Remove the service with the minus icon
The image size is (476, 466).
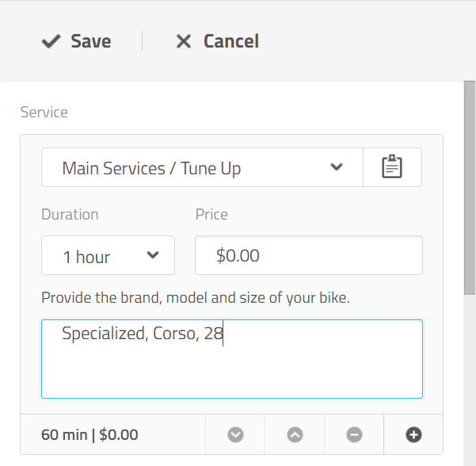pyautogui.click(x=354, y=434)
